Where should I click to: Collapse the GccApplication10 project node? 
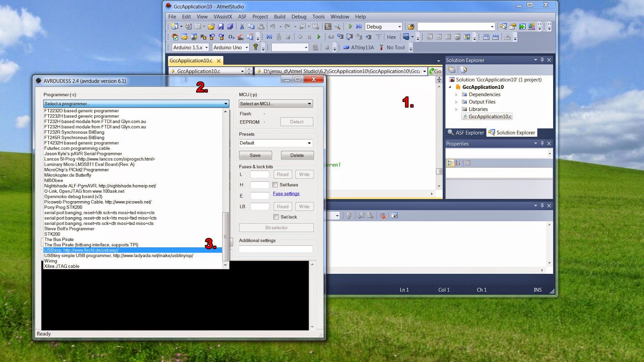point(450,87)
